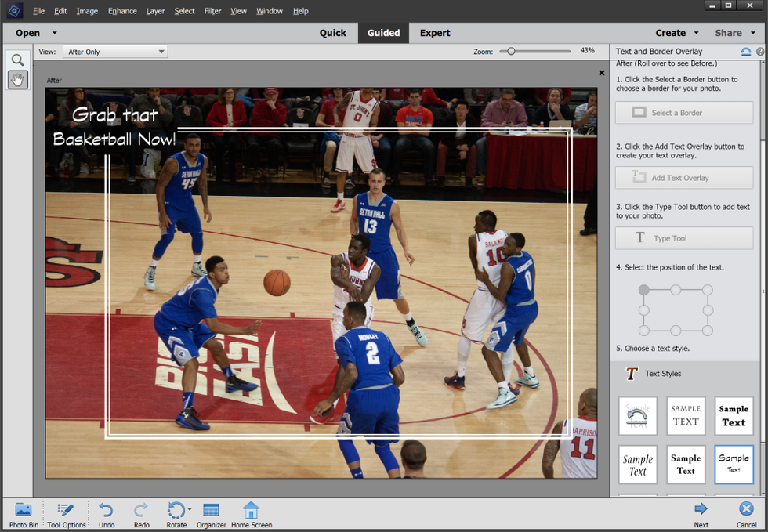Select the Hand tool
Screen dimensions: 768x532
[17, 79]
